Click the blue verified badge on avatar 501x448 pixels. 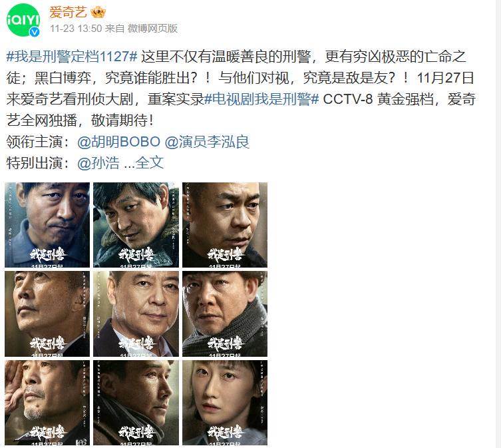[x=35, y=32]
